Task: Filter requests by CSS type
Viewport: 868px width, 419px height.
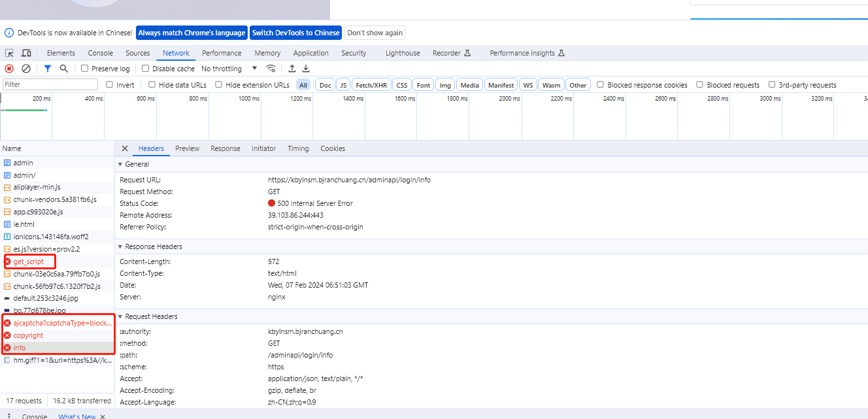Action: click(x=402, y=85)
